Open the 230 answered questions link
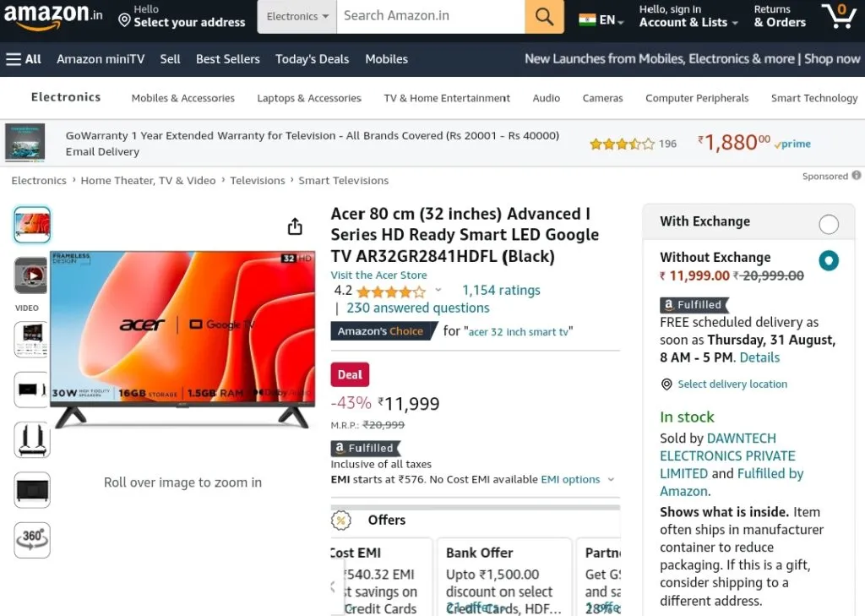This screenshot has height=616, width=865. point(417,308)
